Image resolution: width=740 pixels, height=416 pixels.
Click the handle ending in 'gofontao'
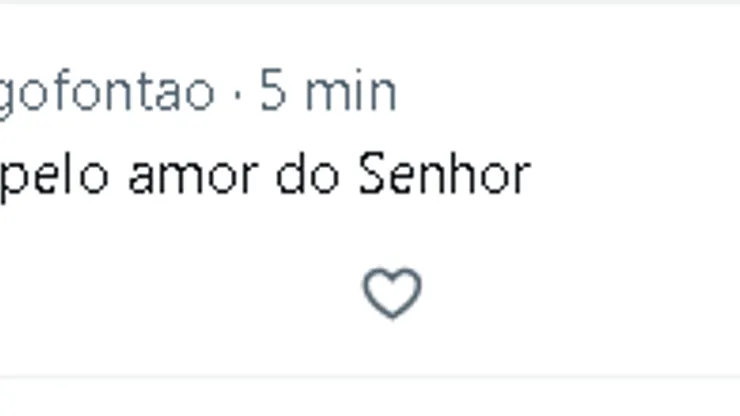tap(106, 93)
